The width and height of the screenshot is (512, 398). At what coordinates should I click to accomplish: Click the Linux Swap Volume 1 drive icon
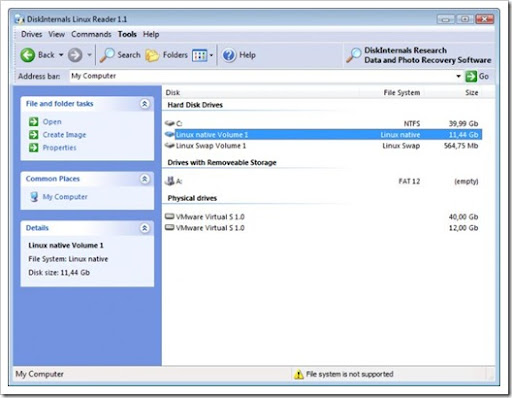coord(170,145)
